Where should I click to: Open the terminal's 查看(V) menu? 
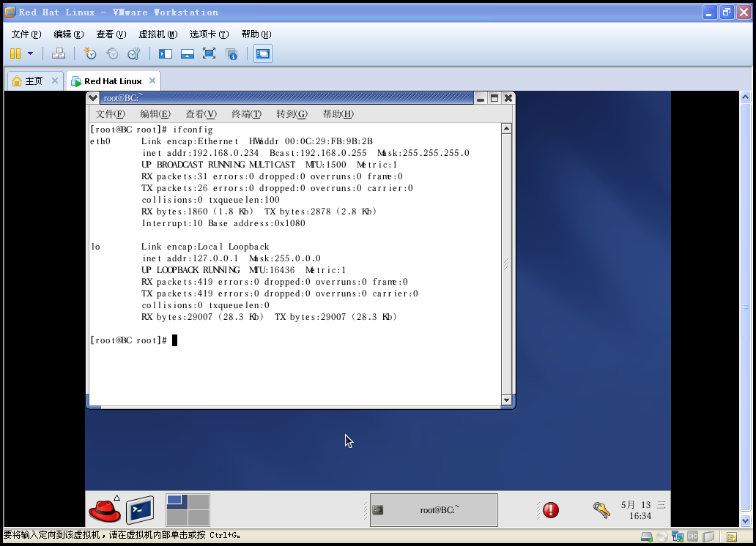click(x=201, y=113)
